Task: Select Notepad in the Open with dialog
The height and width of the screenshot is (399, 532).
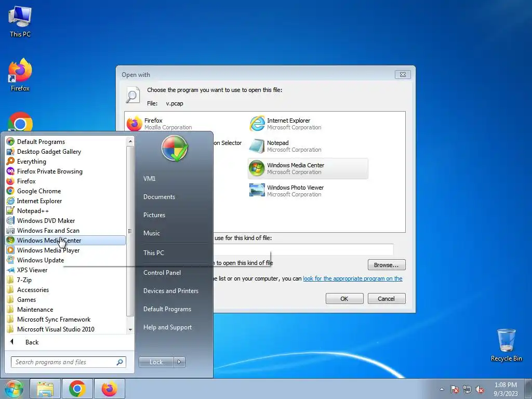Action: point(285,146)
